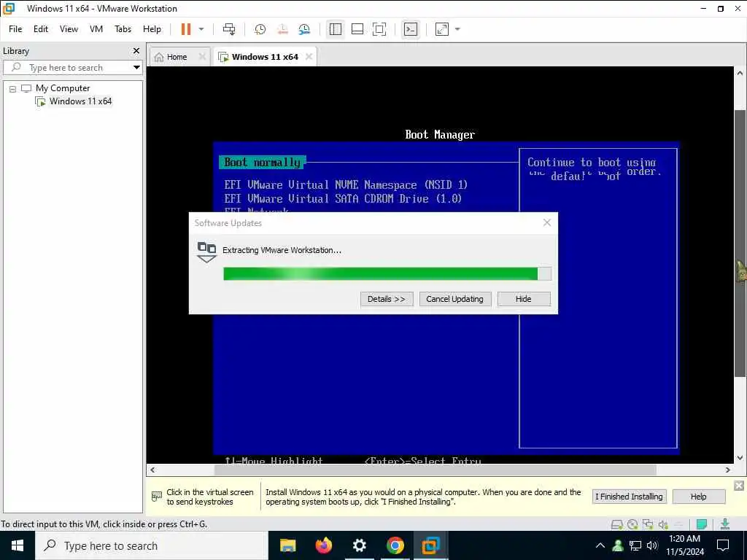Open Settings gear from the taskbar
The width and height of the screenshot is (747, 560).
coord(359,545)
